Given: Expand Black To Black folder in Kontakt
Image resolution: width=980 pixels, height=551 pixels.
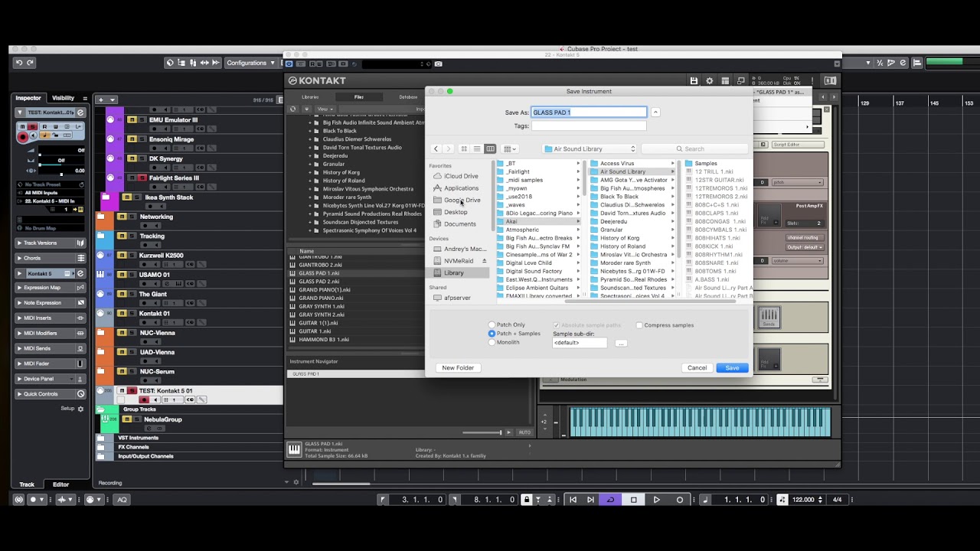Looking at the screenshot, I should [310, 131].
